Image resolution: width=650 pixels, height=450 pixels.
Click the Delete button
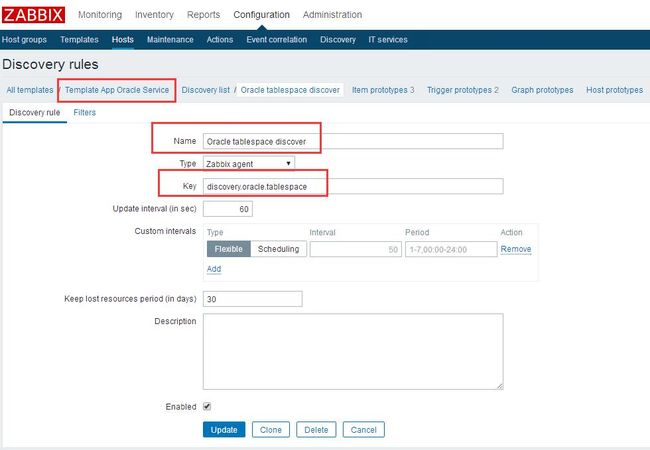click(x=316, y=430)
